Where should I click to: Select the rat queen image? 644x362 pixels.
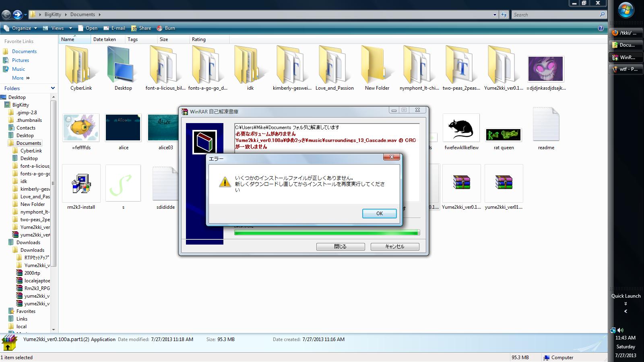coord(504,135)
